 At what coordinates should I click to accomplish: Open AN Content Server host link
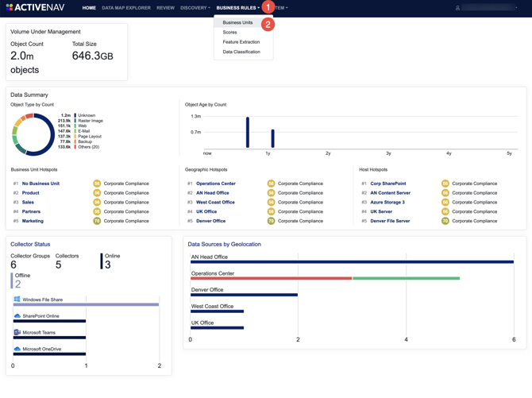(390, 192)
